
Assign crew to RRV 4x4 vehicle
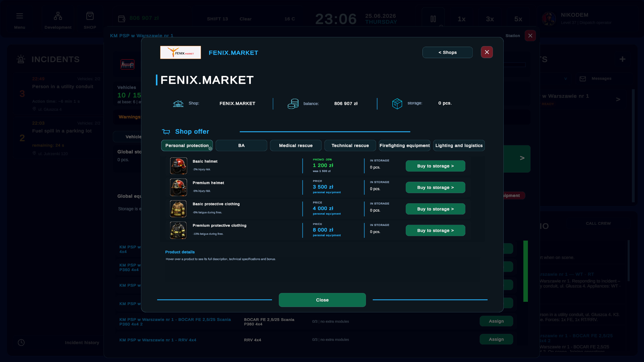pos(496,339)
